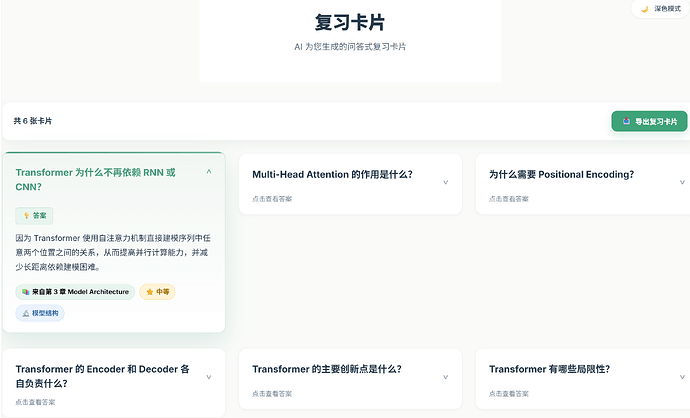Click 点击查看答案 under the Positional Encoding card
690x418 pixels.
click(x=509, y=199)
